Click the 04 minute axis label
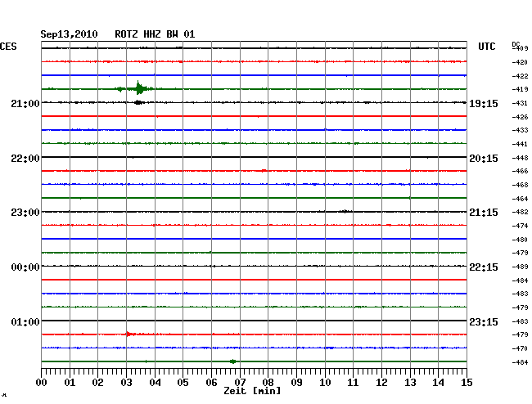This screenshot has height=404, width=532. [x=155, y=383]
